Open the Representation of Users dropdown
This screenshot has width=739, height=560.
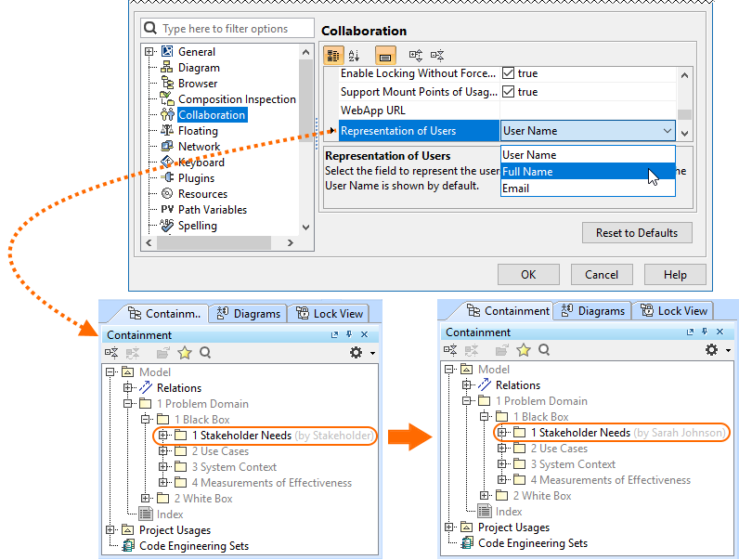coord(668,131)
